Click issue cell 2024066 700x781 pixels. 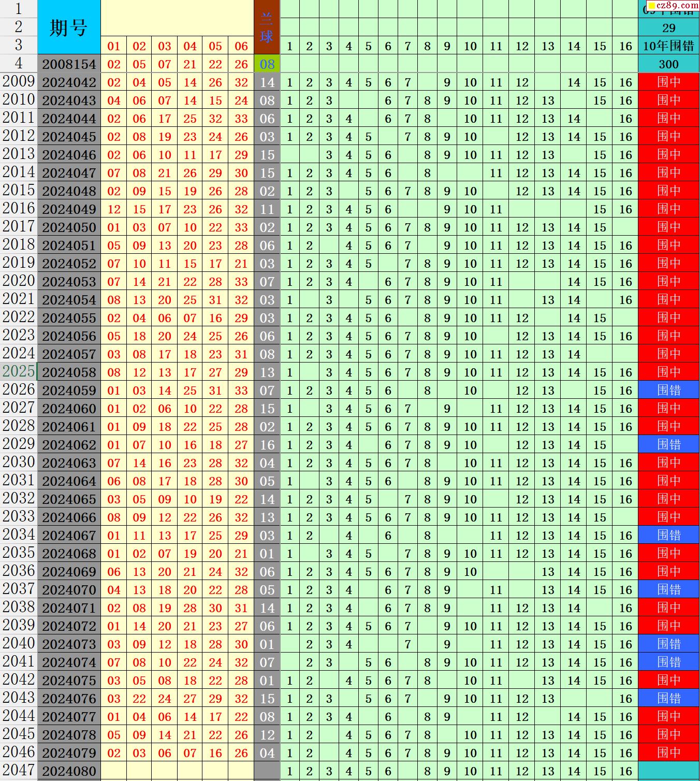click(69, 517)
